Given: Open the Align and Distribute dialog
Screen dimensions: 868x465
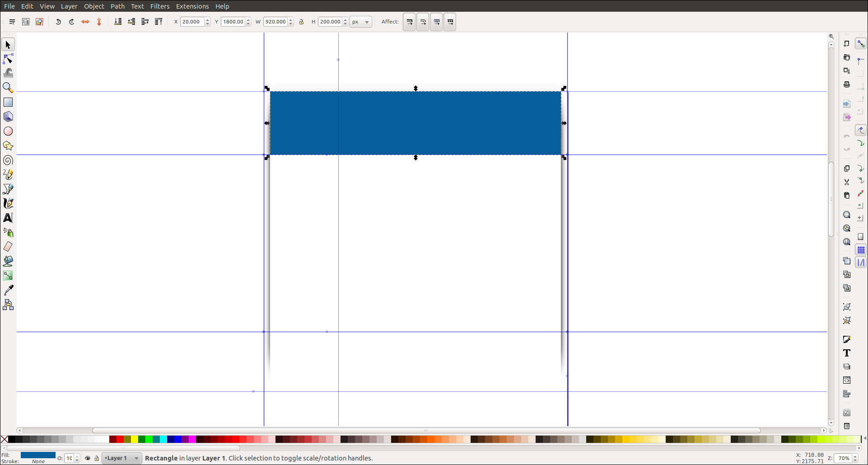Looking at the screenshot, I should (847, 394).
